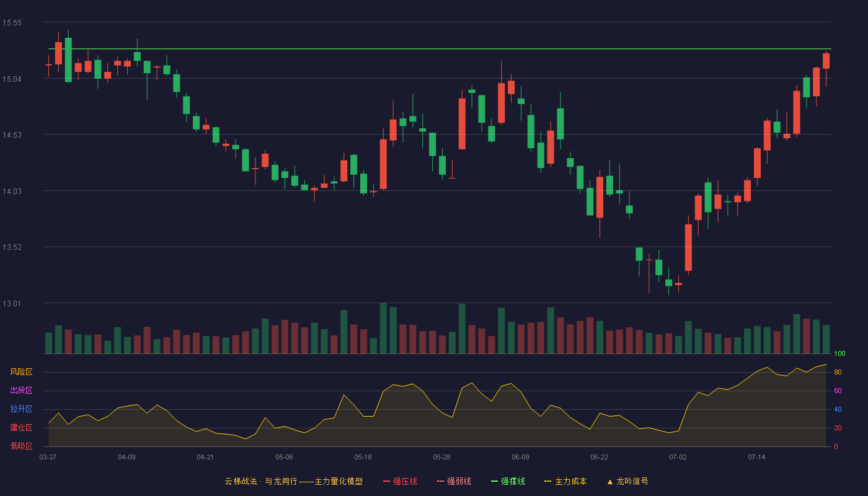This screenshot has width=868, height=496.
Task: Click the 低吸区 zone label
Action: click(x=21, y=446)
